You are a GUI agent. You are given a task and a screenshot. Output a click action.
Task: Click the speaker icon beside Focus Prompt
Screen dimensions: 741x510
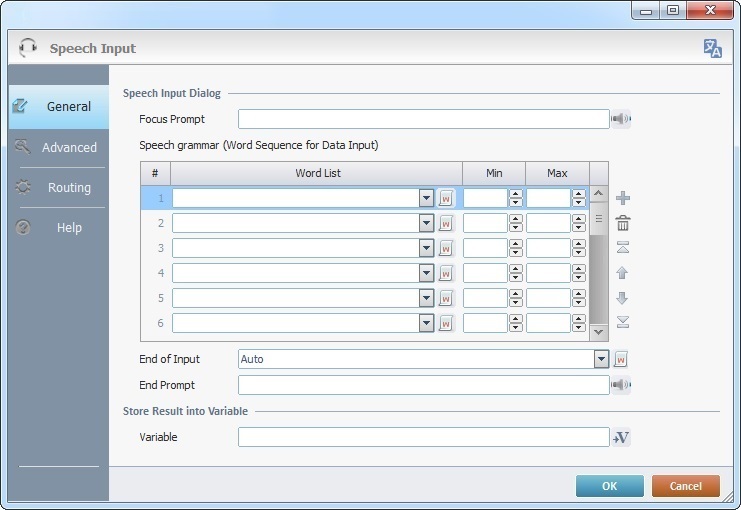621,120
